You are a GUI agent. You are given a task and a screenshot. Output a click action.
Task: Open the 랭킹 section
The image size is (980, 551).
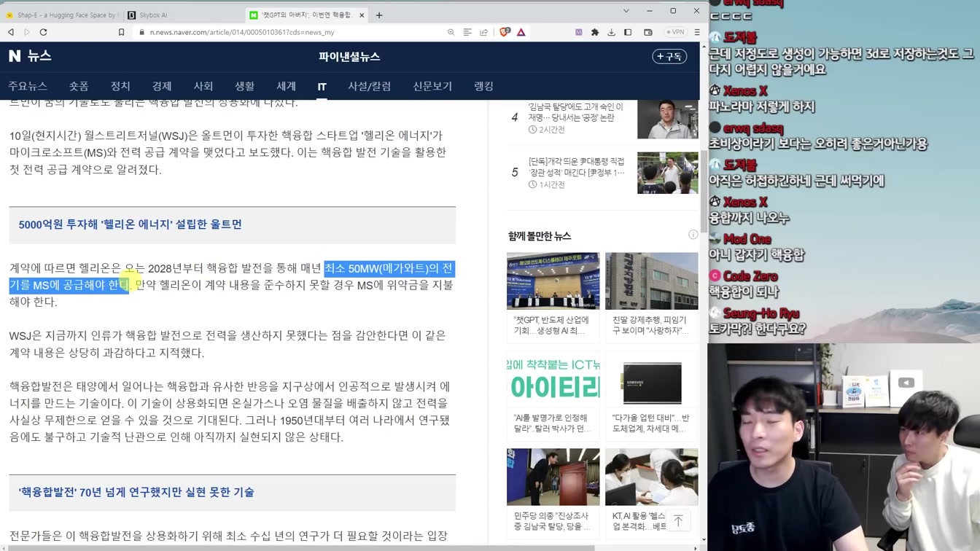click(x=484, y=86)
